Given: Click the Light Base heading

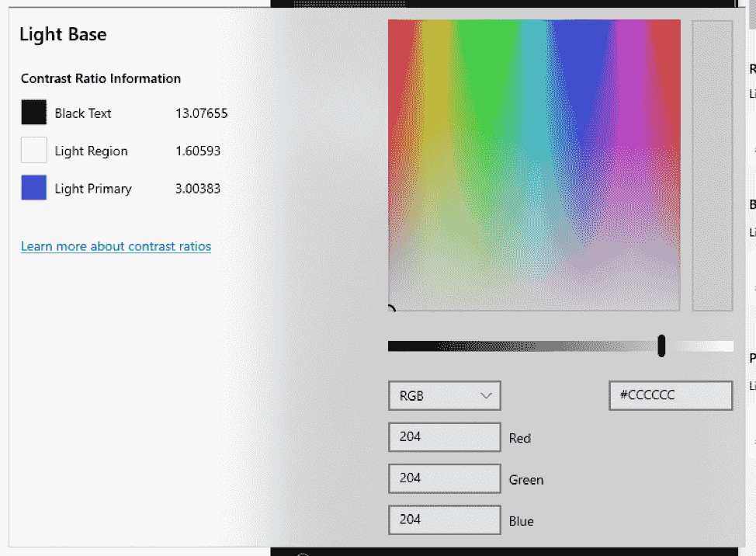Looking at the screenshot, I should [x=63, y=34].
